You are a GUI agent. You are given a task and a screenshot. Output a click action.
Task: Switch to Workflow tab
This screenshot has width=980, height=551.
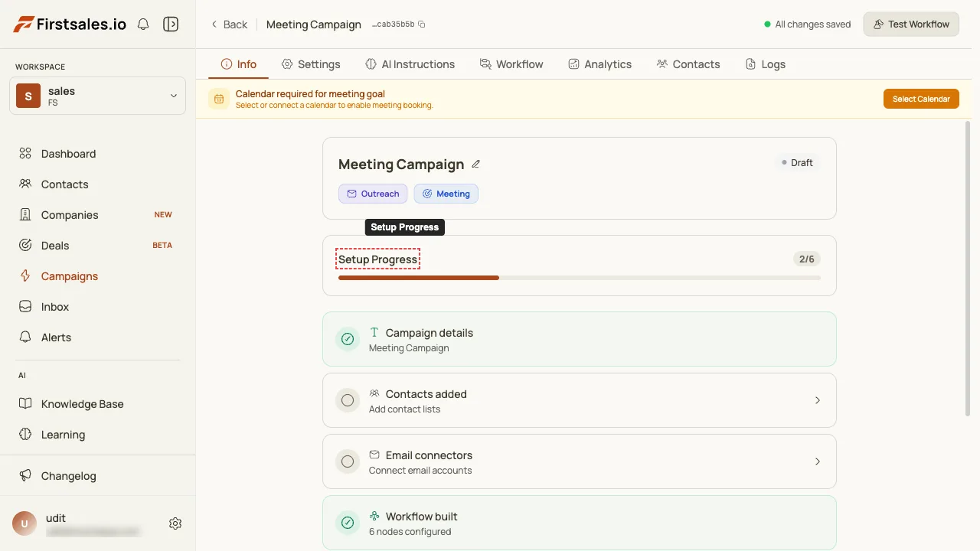(511, 64)
